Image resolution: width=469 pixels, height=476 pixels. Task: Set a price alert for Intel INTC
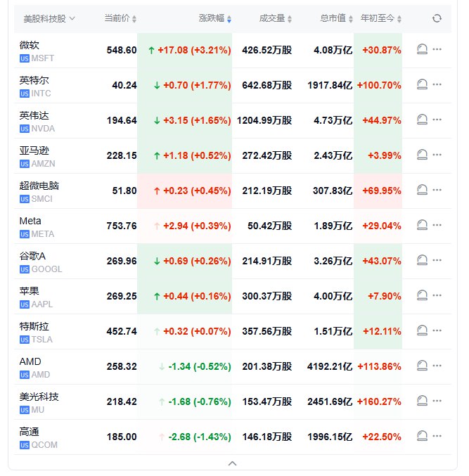(x=422, y=84)
